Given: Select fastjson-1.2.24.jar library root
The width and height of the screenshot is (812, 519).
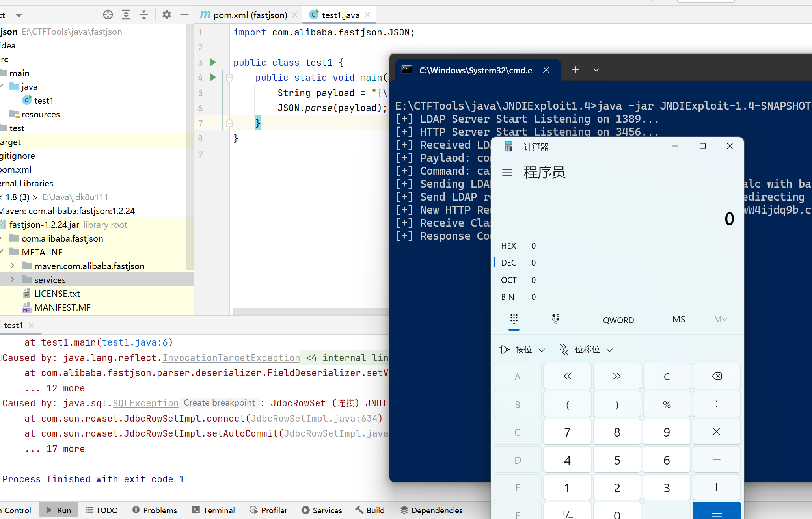Looking at the screenshot, I should click(x=44, y=225).
